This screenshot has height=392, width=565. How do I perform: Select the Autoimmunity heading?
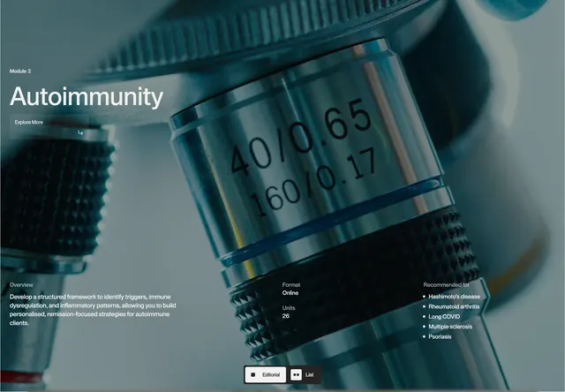[87, 96]
